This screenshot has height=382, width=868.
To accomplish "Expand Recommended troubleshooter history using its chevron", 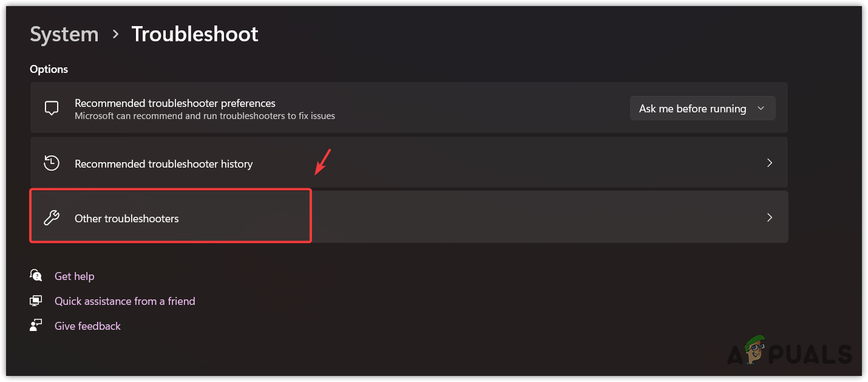I will 769,163.
